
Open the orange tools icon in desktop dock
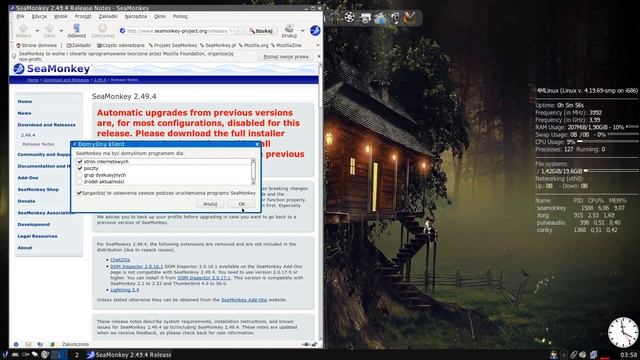click(x=410, y=18)
